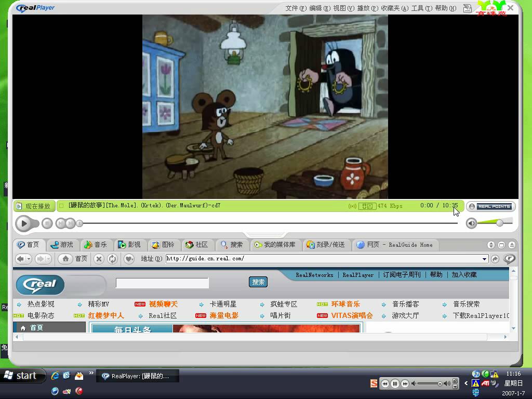Click the blue 搜索 search button
Screen dimensions: 532x399
(258, 282)
